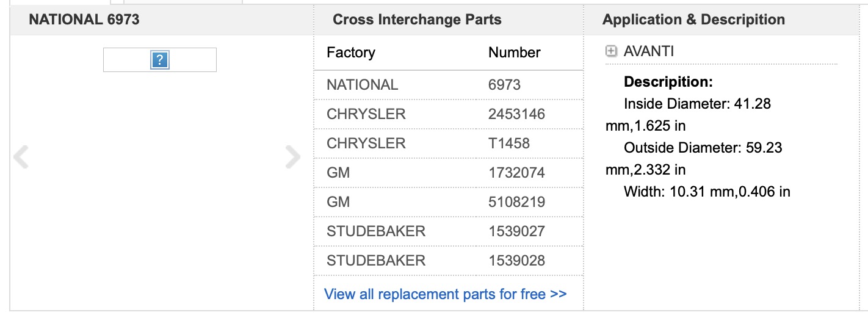Viewport: 868px width, 315px height.
Task: Click the empty product image thumbnail frame
Action: pos(160,60)
